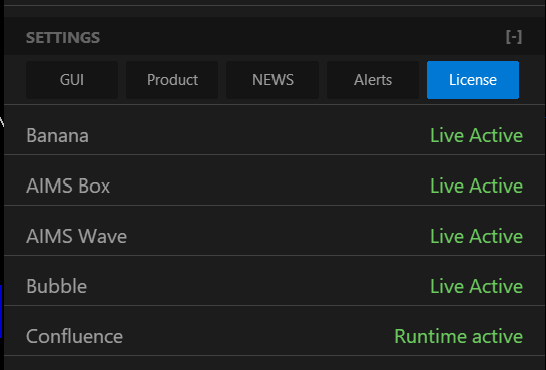Image resolution: width=546 pixels, height=370 pixels.
Task: Collapse the SETTINGS panel with [-]
Action: (x=514, y=37)
